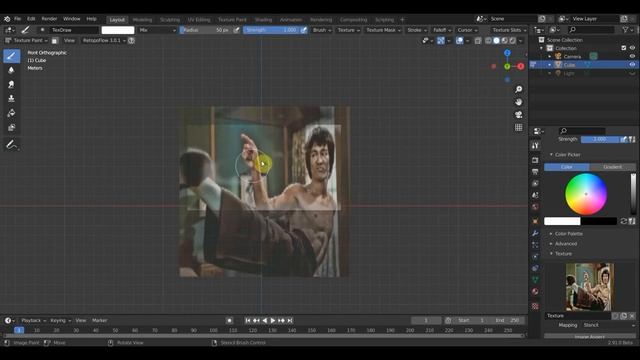Open the Render menu
The height and width of the screenshot is (360, 640).
49,19
